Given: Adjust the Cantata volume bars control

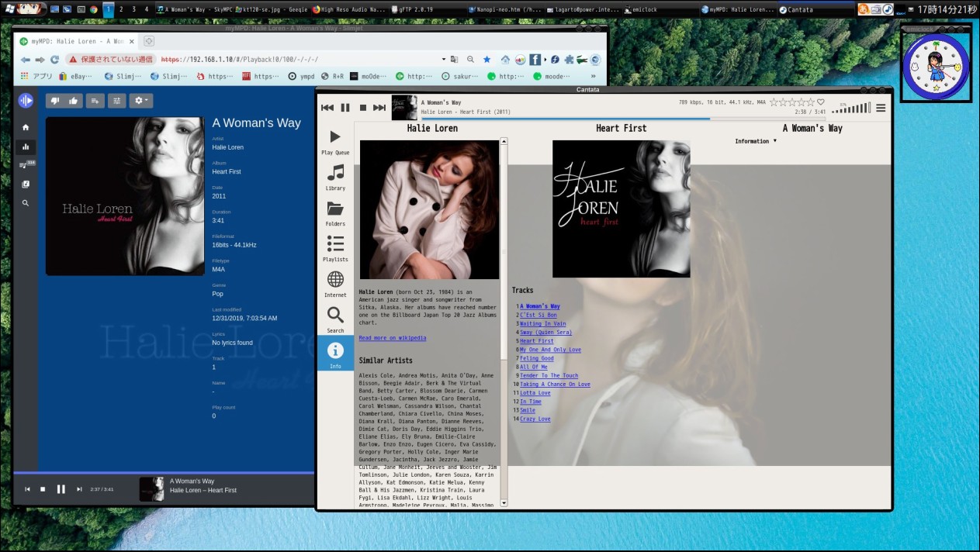Looking at the screenshot, I should tap(851, 109).
